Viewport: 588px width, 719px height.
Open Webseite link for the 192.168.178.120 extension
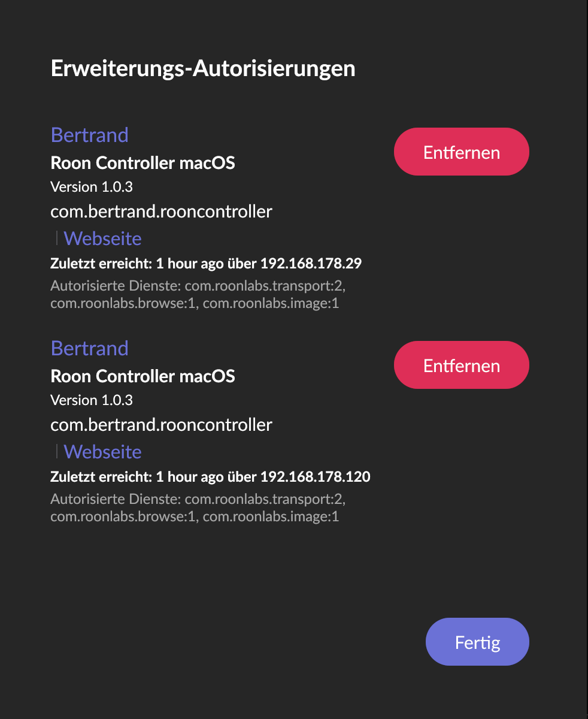point(102,452)
